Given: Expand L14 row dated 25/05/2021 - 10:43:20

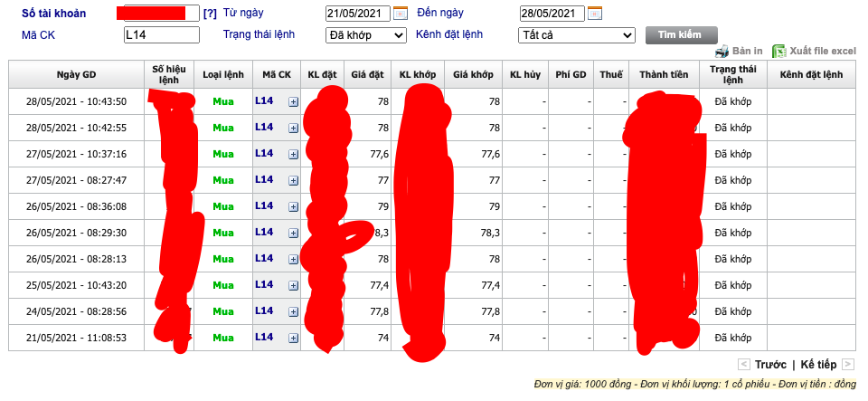Looking at the screenshot, I should (x=293, y=285).
